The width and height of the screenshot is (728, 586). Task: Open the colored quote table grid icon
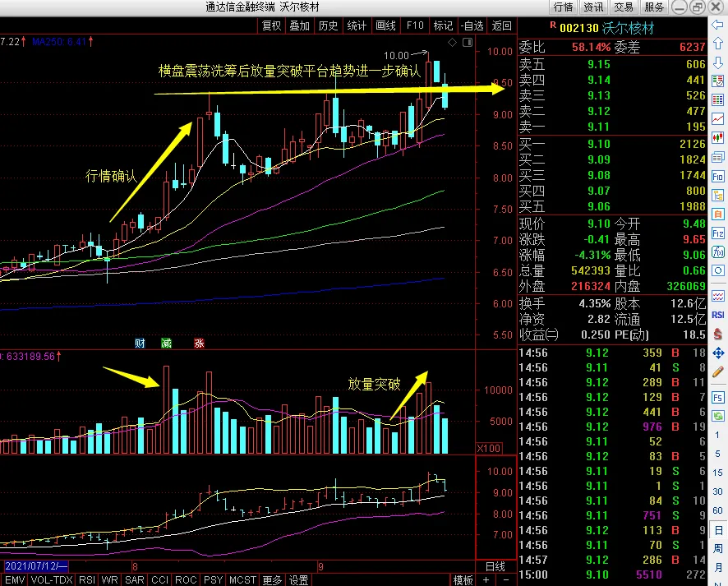pyautogui.click(x=718, y=99)
